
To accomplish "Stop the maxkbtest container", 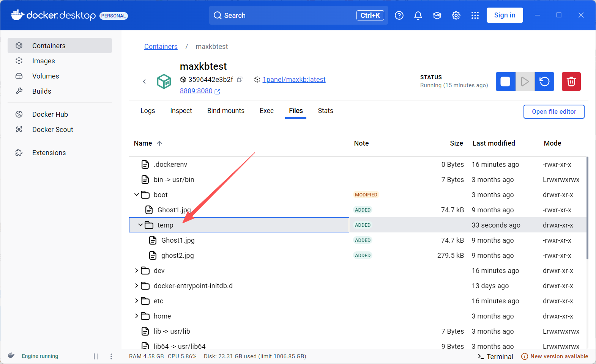I will pyautogui.click(x=505, y=82).
